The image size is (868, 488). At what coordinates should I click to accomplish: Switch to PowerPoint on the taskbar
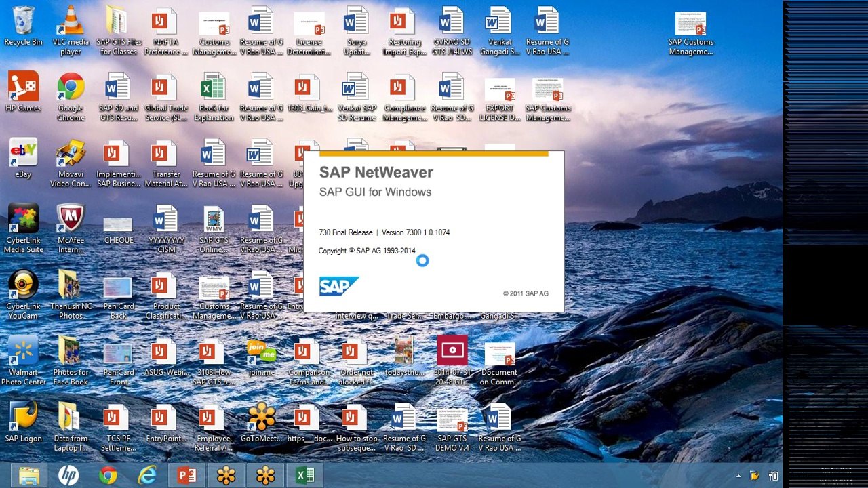(186, 476)
